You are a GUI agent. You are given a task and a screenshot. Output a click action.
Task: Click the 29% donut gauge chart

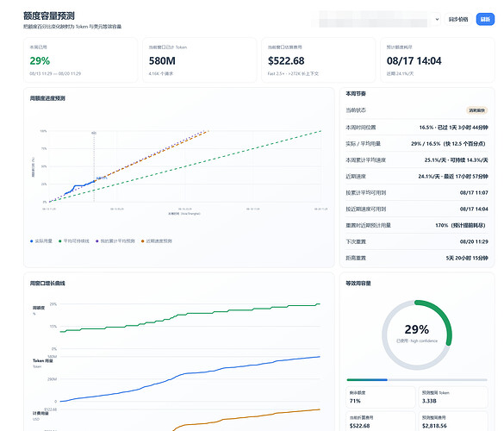click(417, 334)
